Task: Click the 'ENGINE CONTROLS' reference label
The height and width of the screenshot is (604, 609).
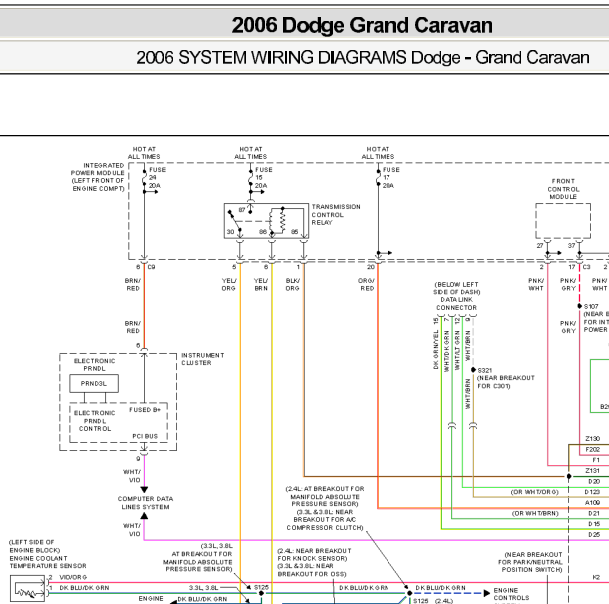Action: [511, 594]
